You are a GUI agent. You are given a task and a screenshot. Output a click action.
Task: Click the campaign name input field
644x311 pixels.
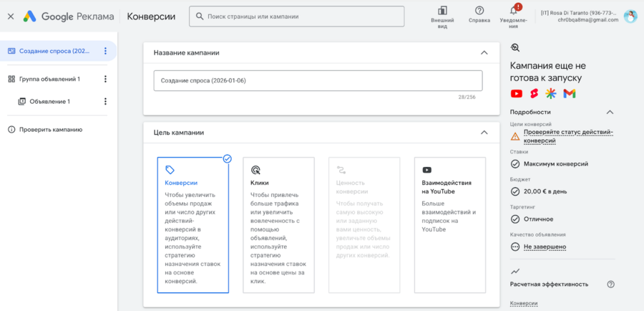(x=318, y=81)
